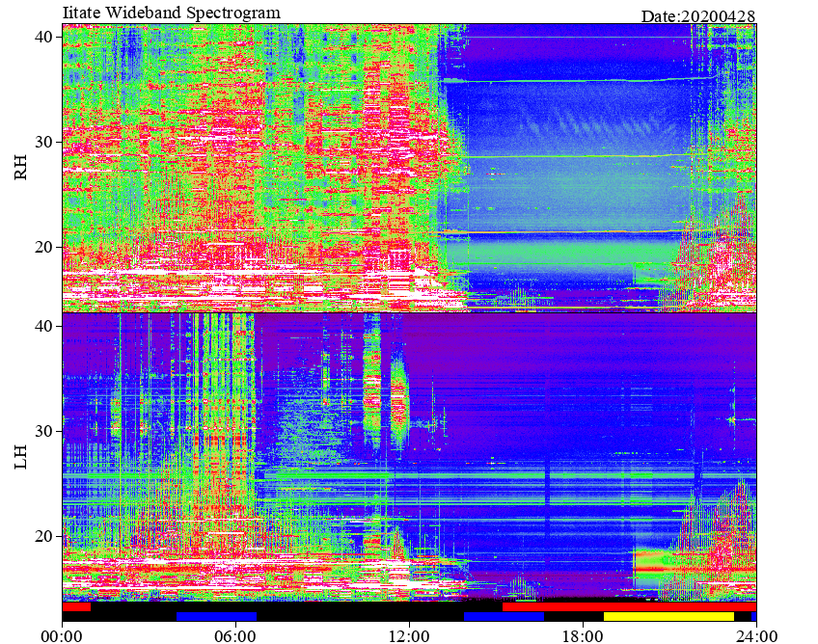Image resolution: width=818 pixels, height=644 pixels.
Task: Click the 06:00 time axis label
Action: pyautogui.click(x=235, y=636)
